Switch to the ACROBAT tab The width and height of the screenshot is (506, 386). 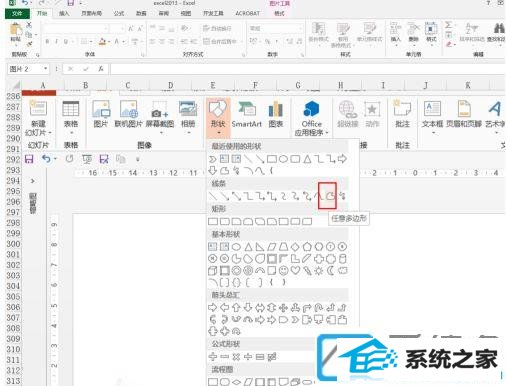[247, 13]
